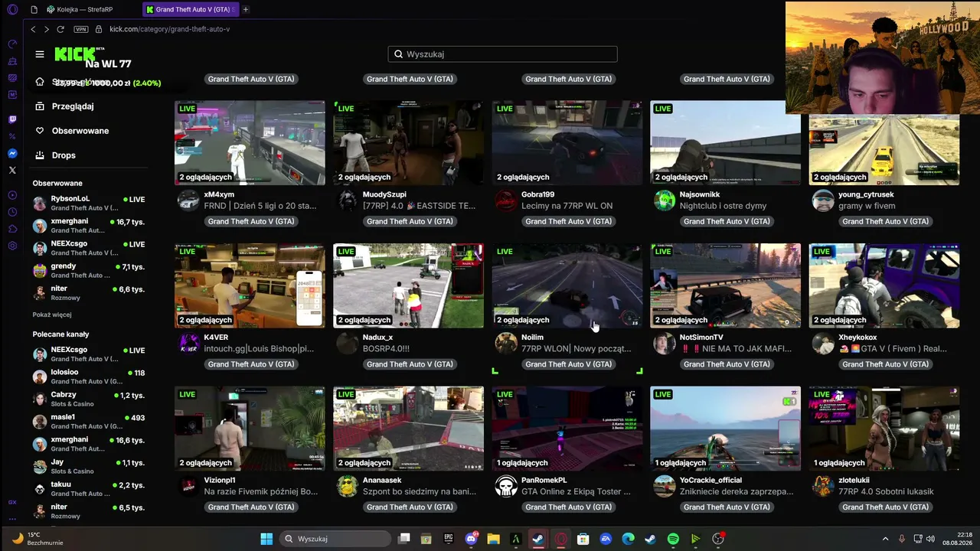Open the taskbar clock and date
Image resolution: width=980 pixels, height=551 pixels.
(957, 539)
